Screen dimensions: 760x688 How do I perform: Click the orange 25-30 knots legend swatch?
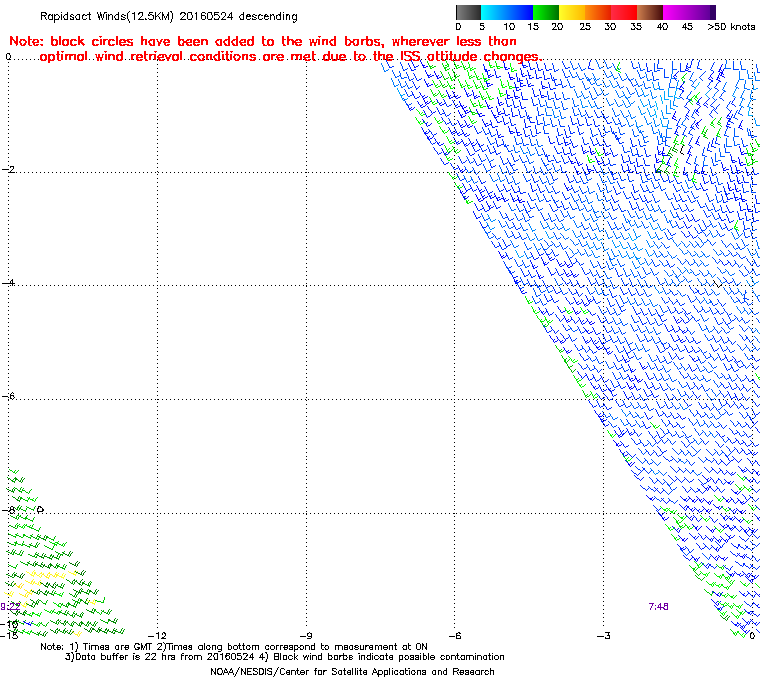pos(598,12)
